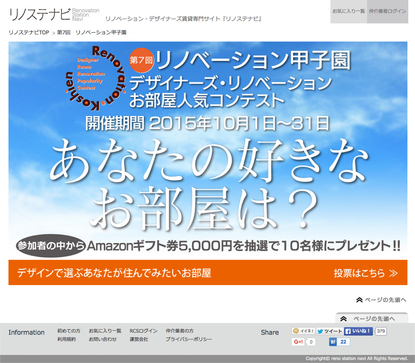Click the Twitter ツイート share button
The height and width of the screenshot is (363, 415).
click(x=329, y=331)
